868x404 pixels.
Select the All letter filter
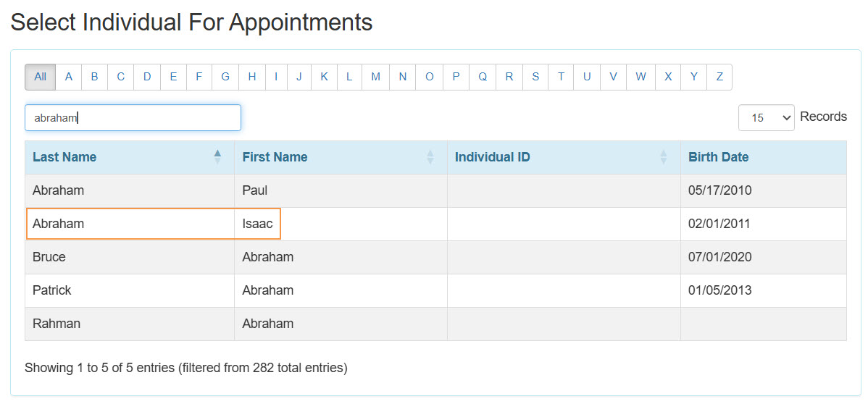pyautogui.click(x=40, y=77)
